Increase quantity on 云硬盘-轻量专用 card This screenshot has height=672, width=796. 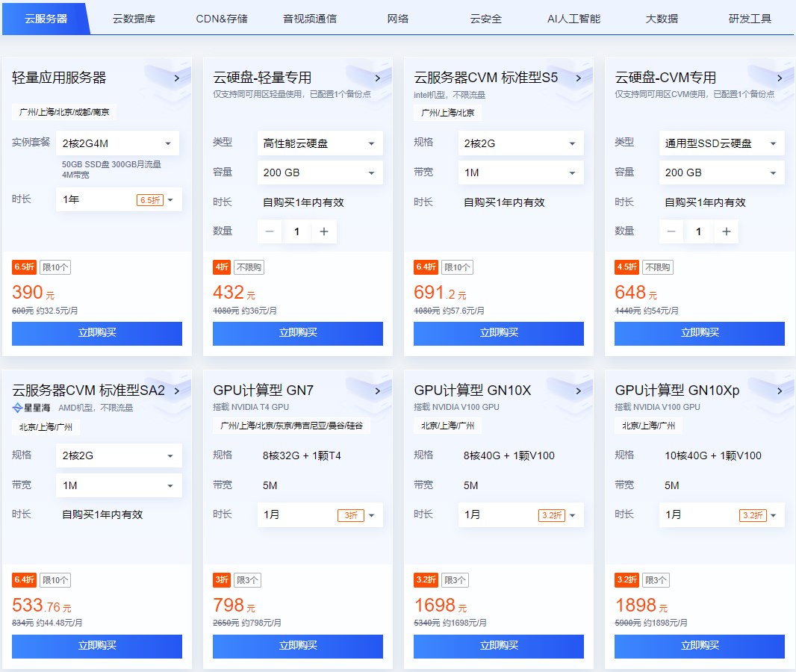pos(324,231)
